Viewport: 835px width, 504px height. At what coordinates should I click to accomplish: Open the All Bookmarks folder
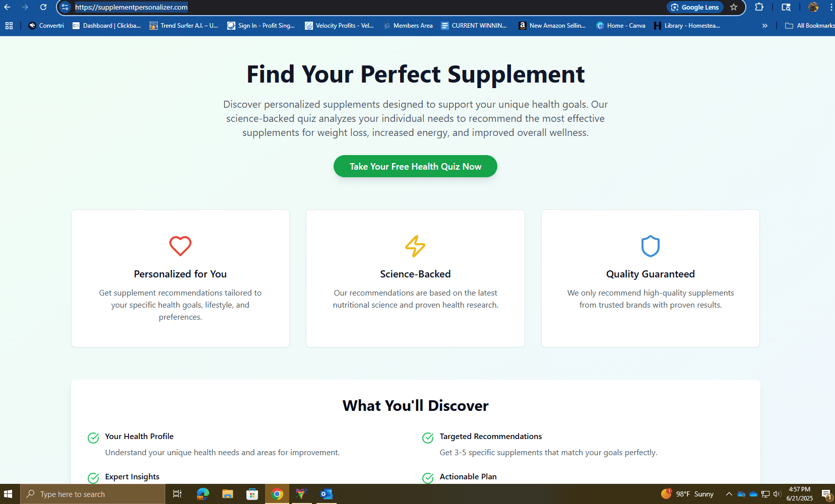(x=809, y=25)
